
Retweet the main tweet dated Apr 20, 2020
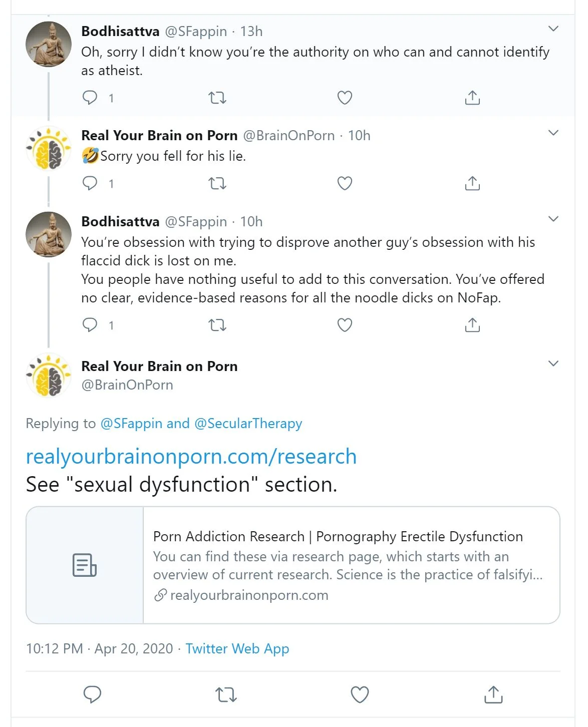(226, 694)
